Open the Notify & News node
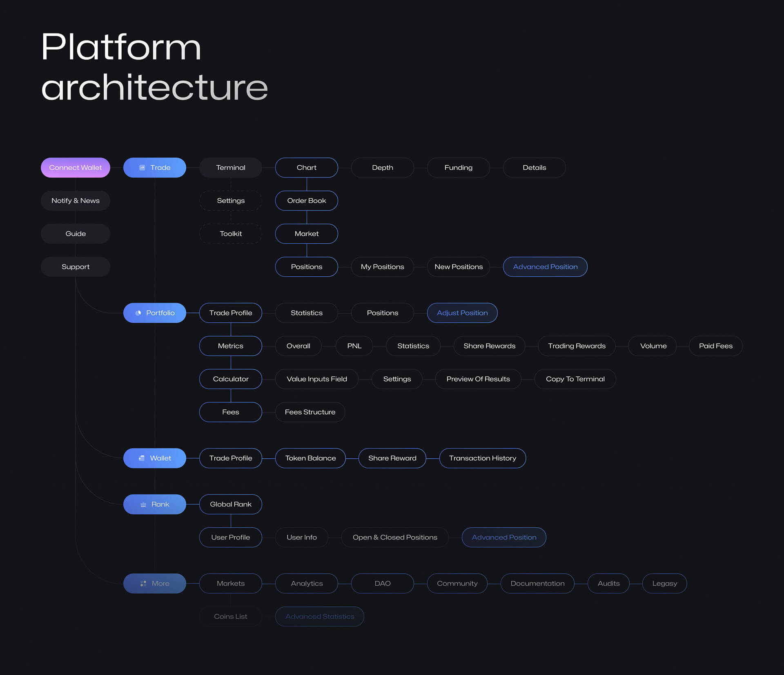 point(76,201)
